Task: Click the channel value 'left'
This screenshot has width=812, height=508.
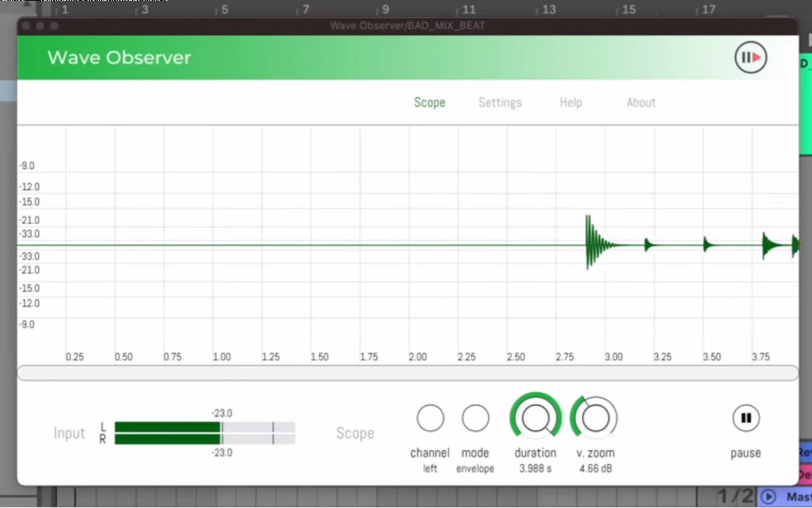Action: (430, 469)
